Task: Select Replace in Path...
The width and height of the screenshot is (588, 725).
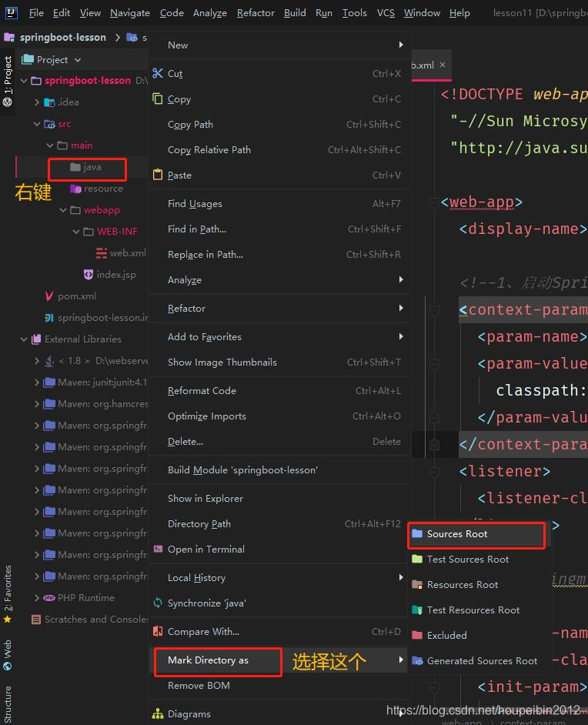Action: [x=280, y=254]
